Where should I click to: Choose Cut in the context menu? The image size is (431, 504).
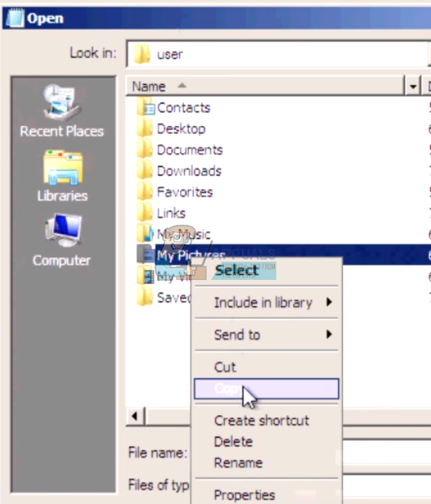click(267, 367)
